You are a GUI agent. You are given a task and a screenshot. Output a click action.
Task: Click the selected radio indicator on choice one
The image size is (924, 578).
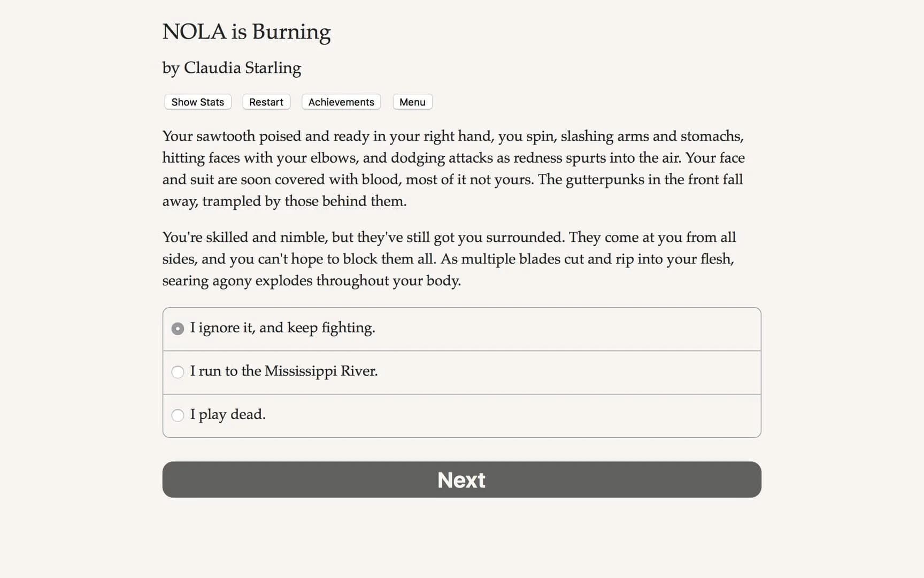pos(178,329)
